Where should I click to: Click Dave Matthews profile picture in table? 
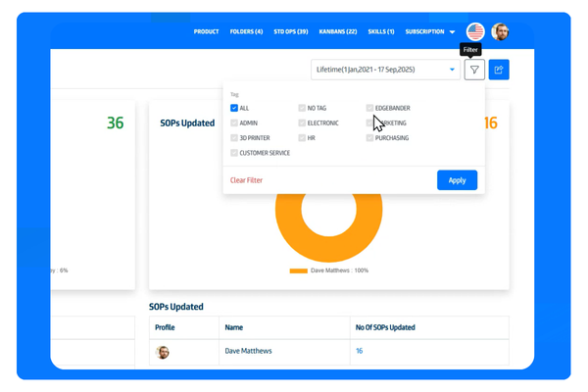point(163,352)
